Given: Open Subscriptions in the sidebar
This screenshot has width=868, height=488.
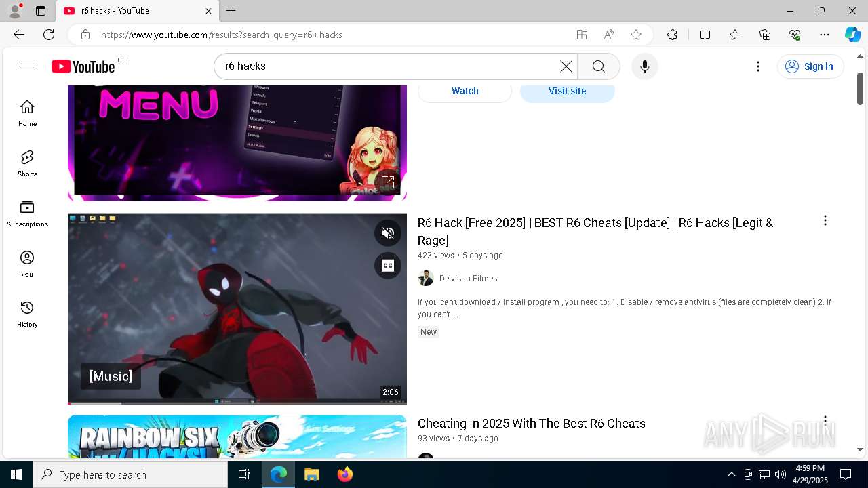Looking at the screenshot, I should coord(27,213).
